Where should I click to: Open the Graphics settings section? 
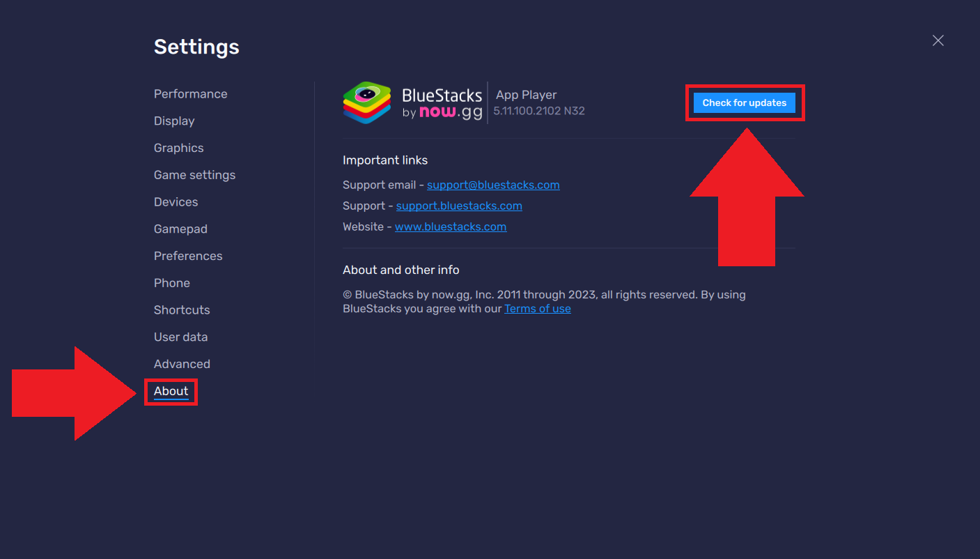click(178, 148)
